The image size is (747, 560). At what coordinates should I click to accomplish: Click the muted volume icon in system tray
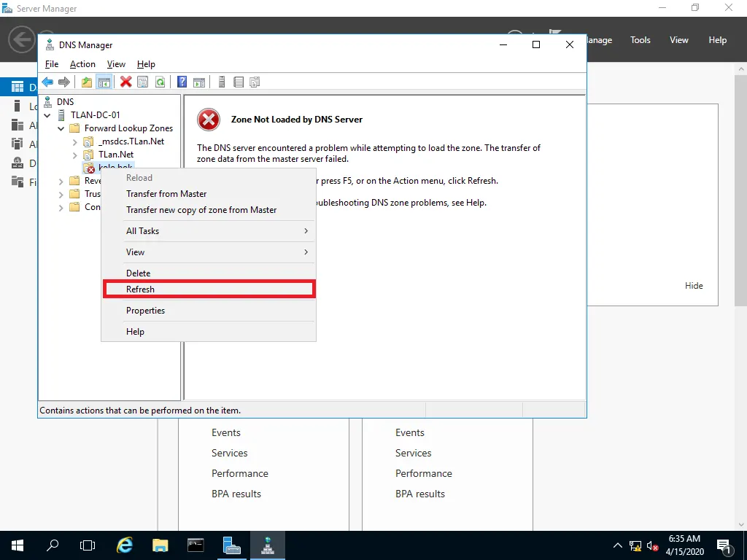[x=653, y=545]
